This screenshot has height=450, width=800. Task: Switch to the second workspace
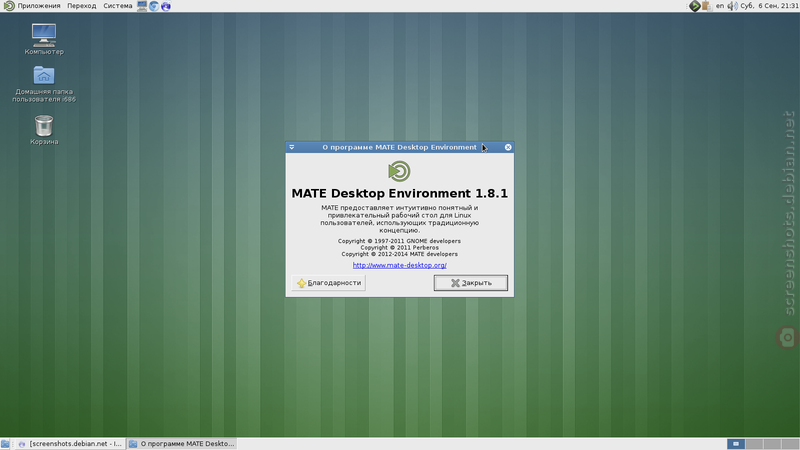(x=754, y=444)
